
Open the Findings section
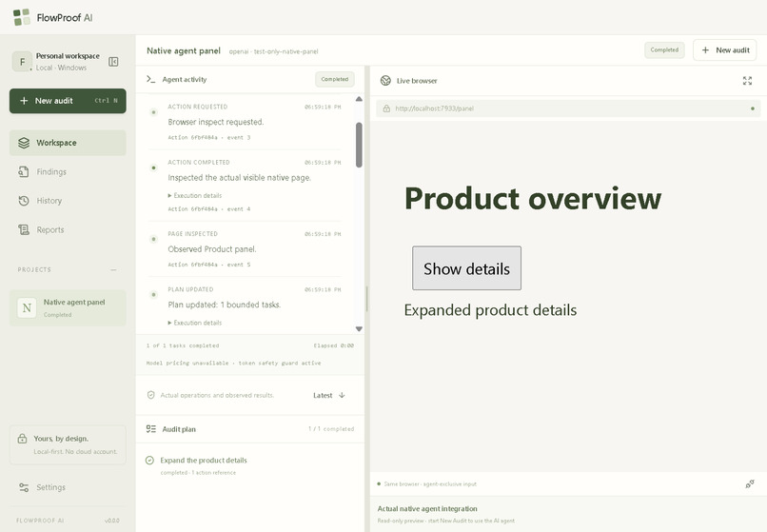tap(68, 172)
